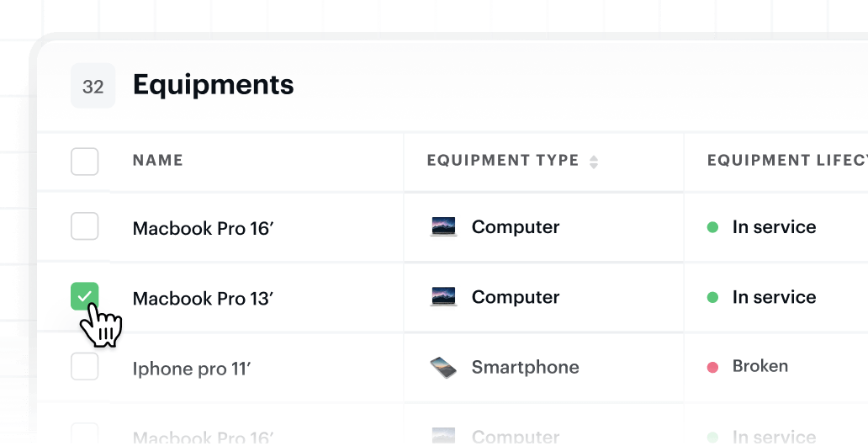Click the 32 equipment count badge
Image resolution: width=868 pixels, height=446 pixels.
[93, 86]
